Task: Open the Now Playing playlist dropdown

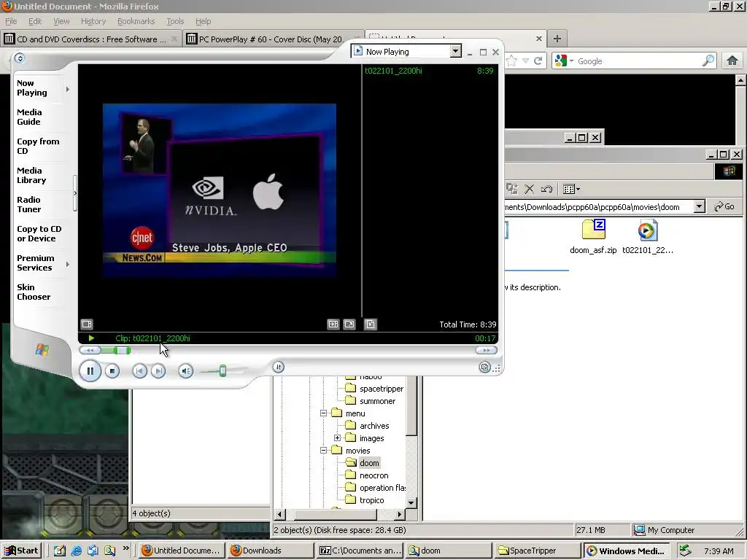Action: (x=455, y=52)
